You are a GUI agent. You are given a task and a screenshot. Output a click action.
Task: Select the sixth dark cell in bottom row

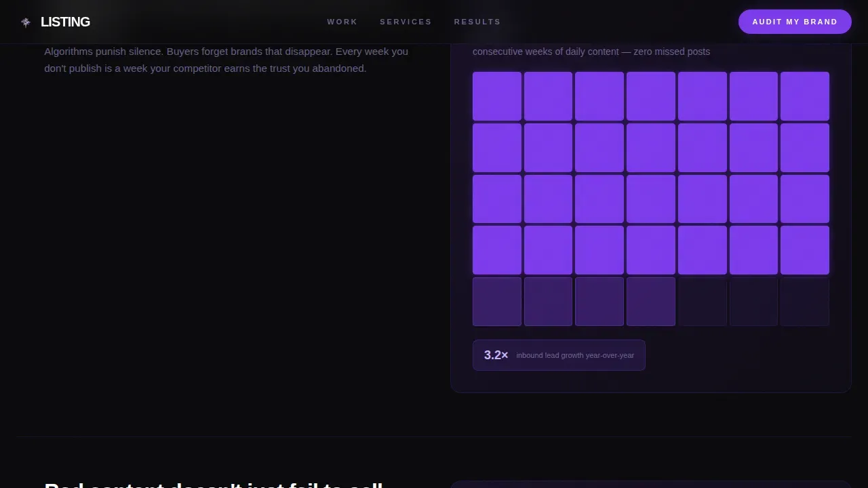pos(753,302)
